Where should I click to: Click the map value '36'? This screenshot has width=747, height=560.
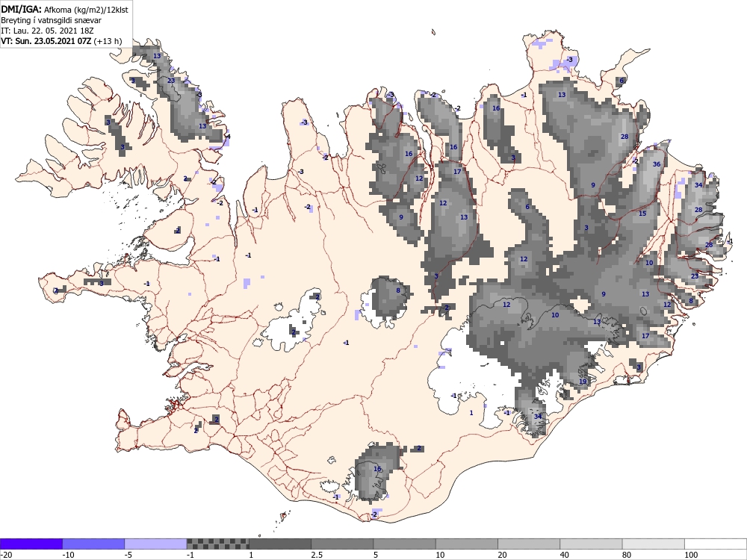657,164
